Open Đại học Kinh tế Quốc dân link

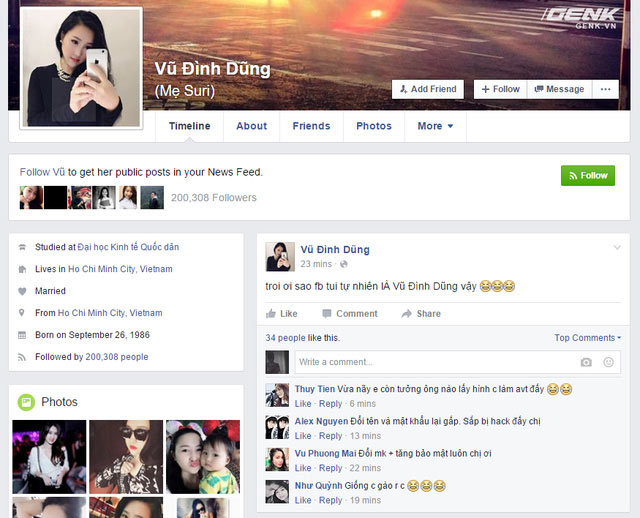[128, 247]
